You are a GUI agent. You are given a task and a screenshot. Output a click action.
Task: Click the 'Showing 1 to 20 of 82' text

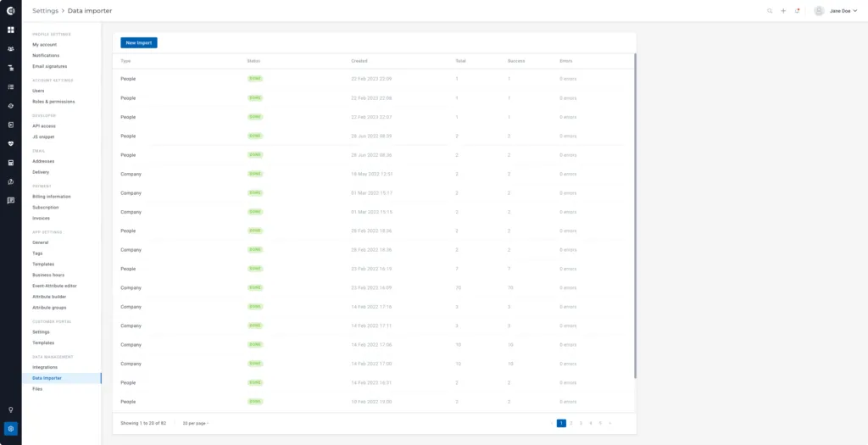point(143,424)
